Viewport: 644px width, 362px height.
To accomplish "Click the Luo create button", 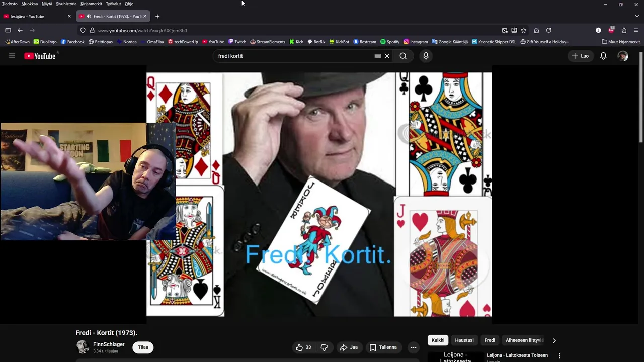I will pos(580,56).
